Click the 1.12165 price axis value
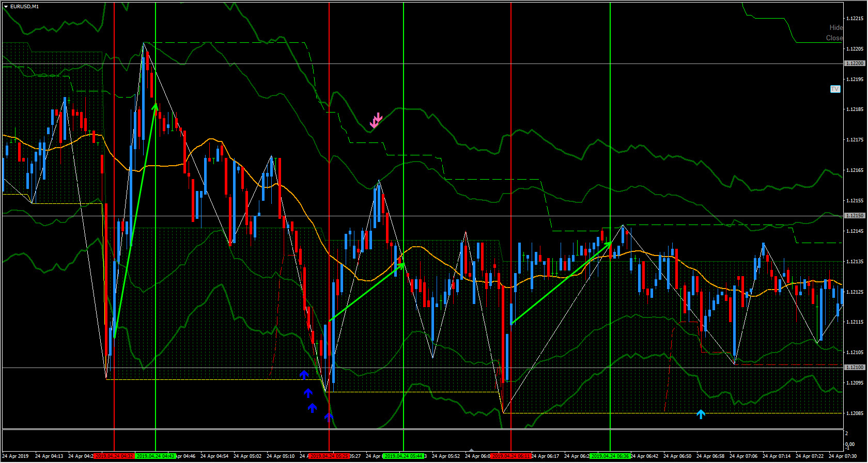Screen dimensions: 868x463 pyautogui.click(x=855, y=170)
